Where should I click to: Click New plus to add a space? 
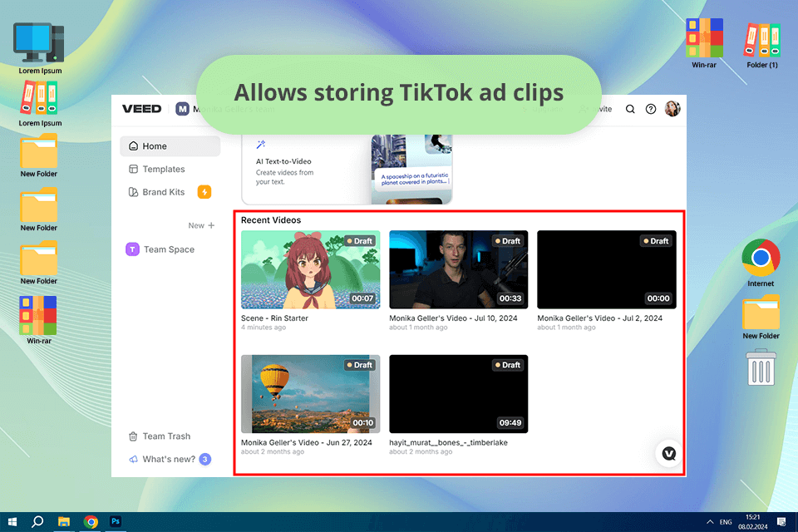point(201,225)
